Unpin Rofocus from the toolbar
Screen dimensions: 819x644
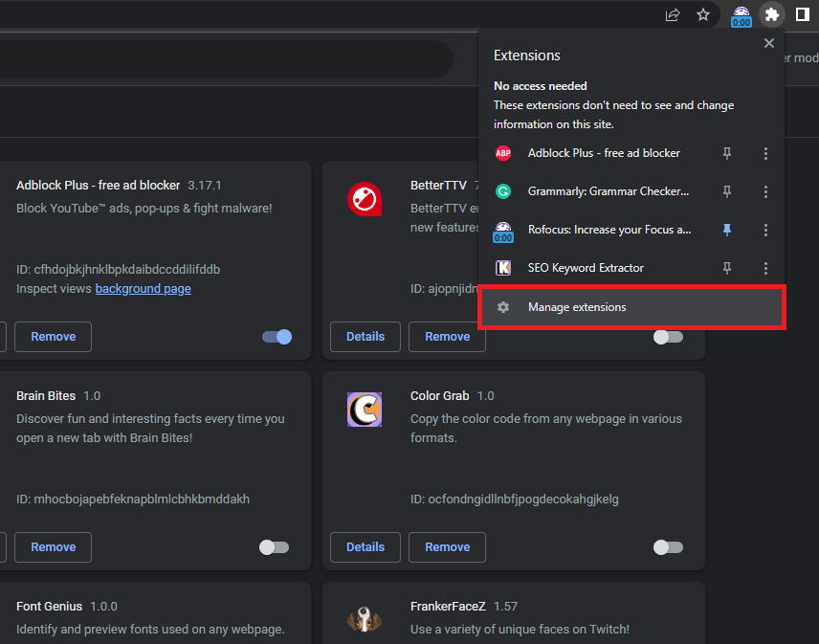tap(726, 230)
